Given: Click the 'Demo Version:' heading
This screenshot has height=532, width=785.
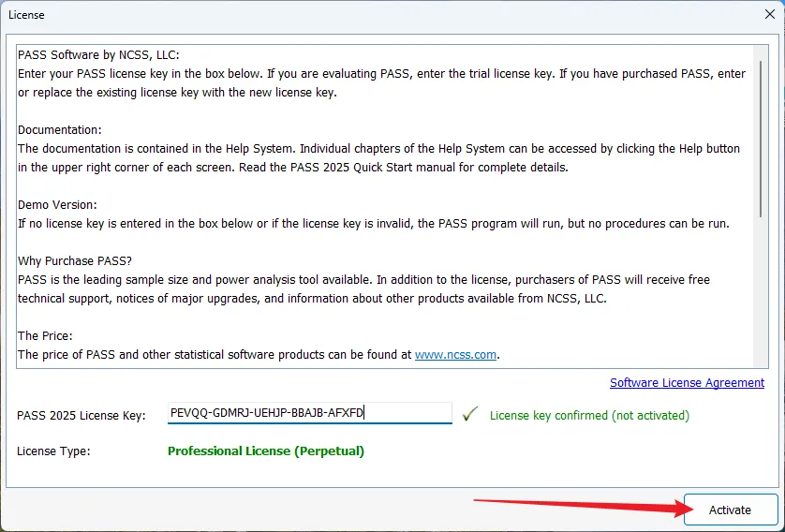Looking at the screenshot, I should (57, 205).
